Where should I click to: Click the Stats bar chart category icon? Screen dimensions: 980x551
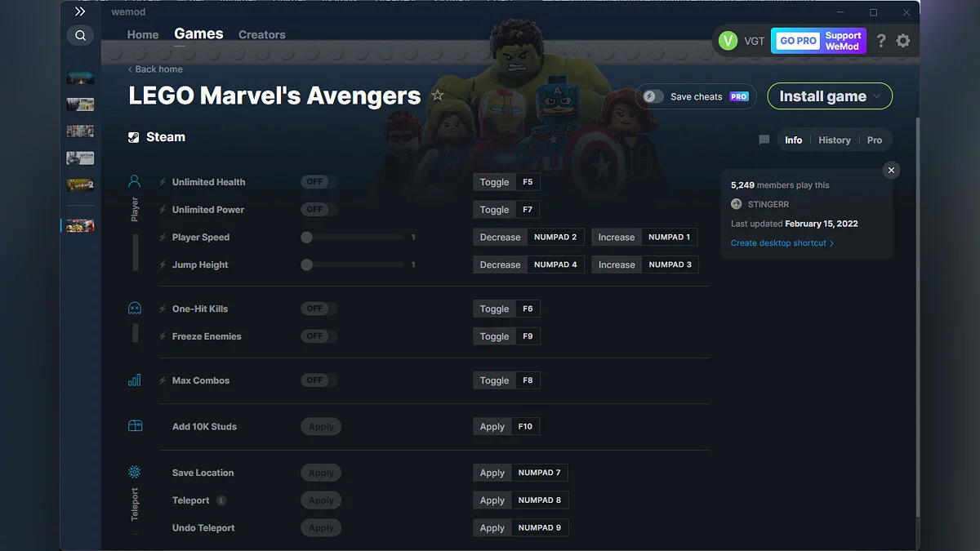(x=135, y=380)
